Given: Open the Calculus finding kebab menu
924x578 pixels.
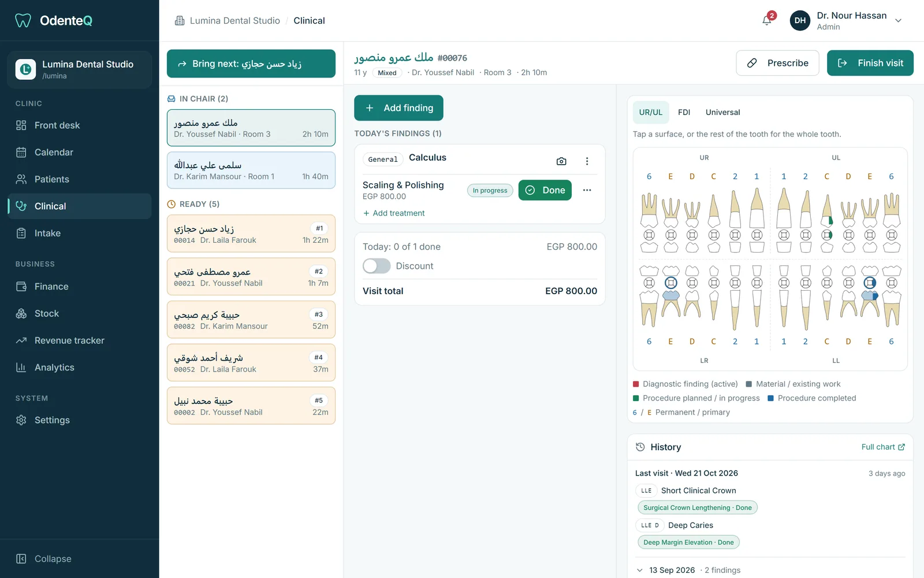Looking at the screenshot, I should (587, 161).
